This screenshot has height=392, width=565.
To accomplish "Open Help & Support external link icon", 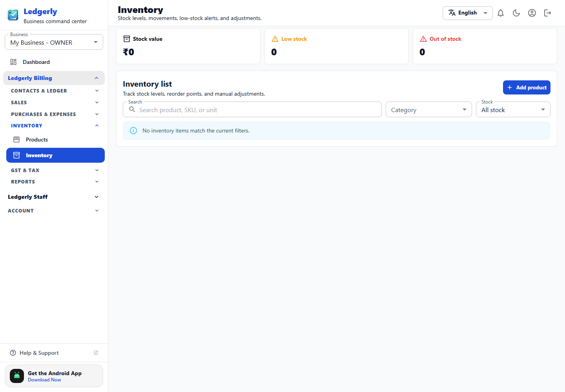I will click(x=96, y=353).
